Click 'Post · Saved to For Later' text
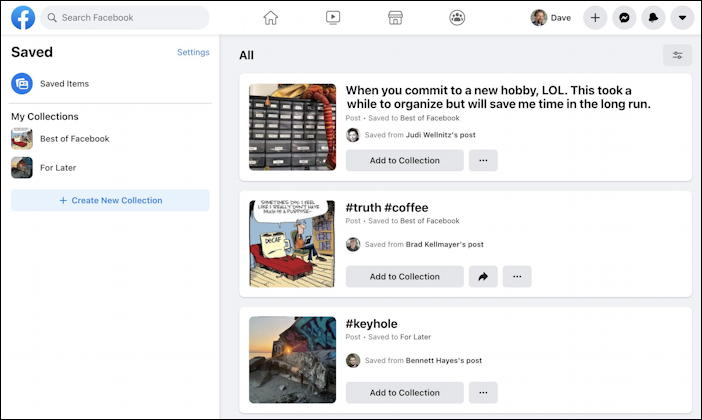702x420 pixels. pos(388,337)
